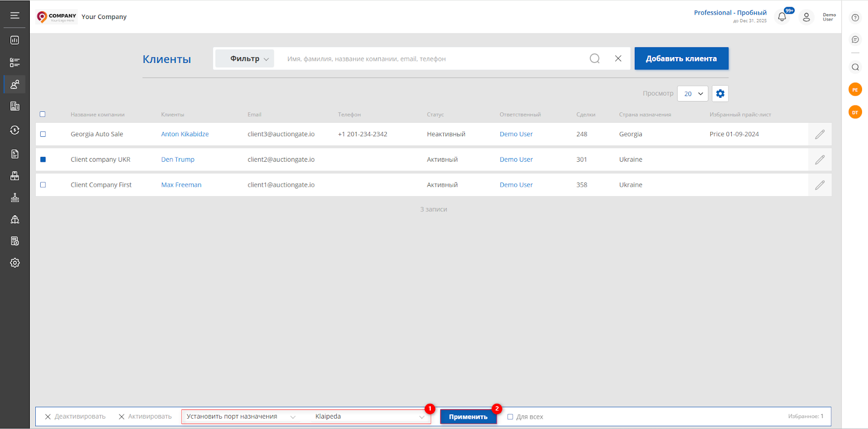
Task: Click the Неактивный status cell
Action: 446,134
